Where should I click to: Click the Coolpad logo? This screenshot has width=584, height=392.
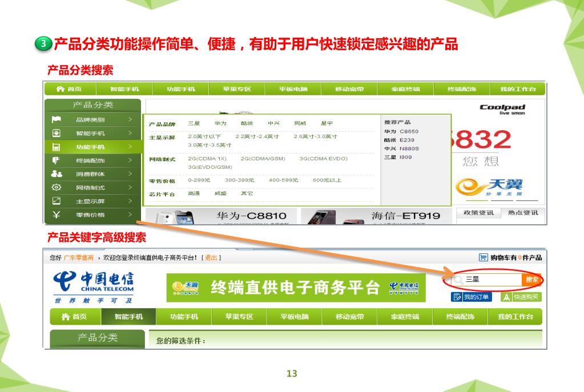tap(502, 109)
